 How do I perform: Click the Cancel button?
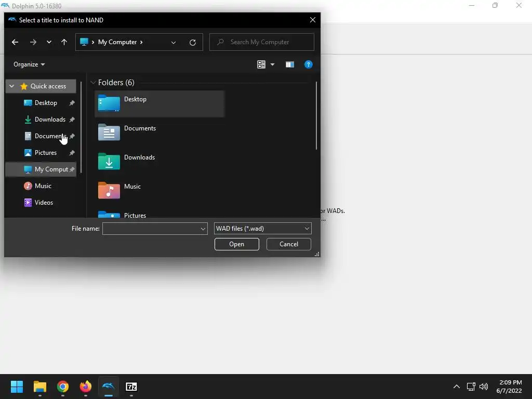[x=289, y=244]
